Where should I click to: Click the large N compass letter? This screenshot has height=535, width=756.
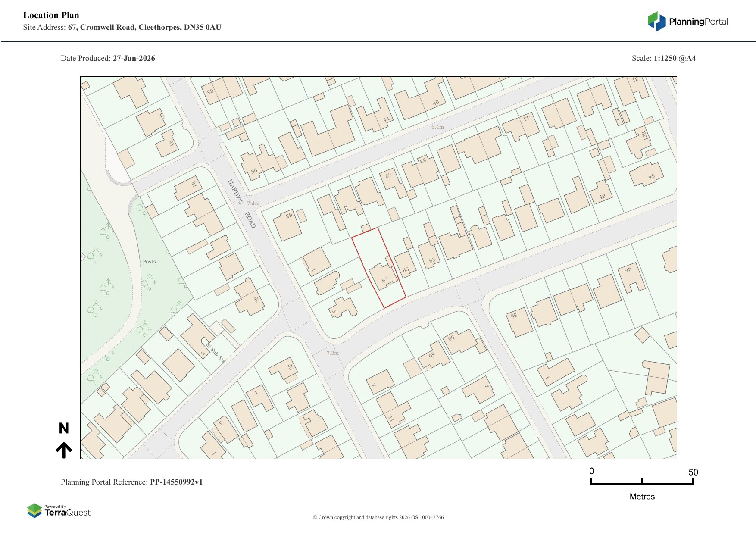click(x=64, y=429)
